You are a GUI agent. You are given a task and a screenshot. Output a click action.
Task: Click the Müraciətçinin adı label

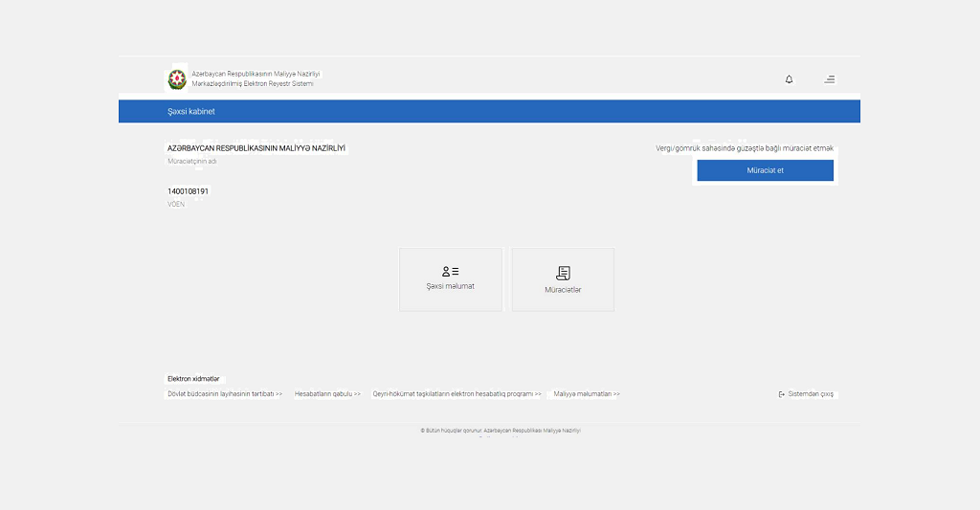click(x=191, y=162)
